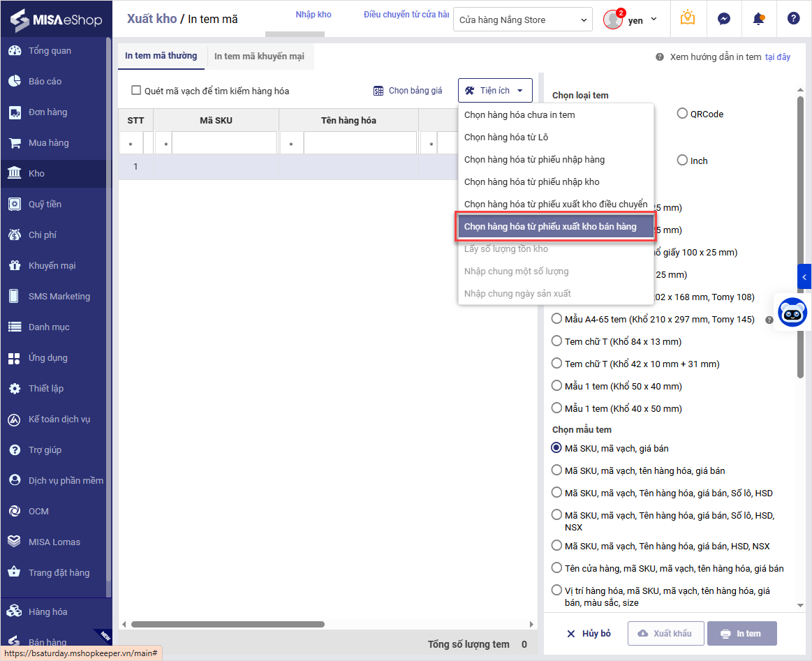Select Tên cửa hàng, mã SKU template
Screen dimensions: 812x661
(556, 568)
